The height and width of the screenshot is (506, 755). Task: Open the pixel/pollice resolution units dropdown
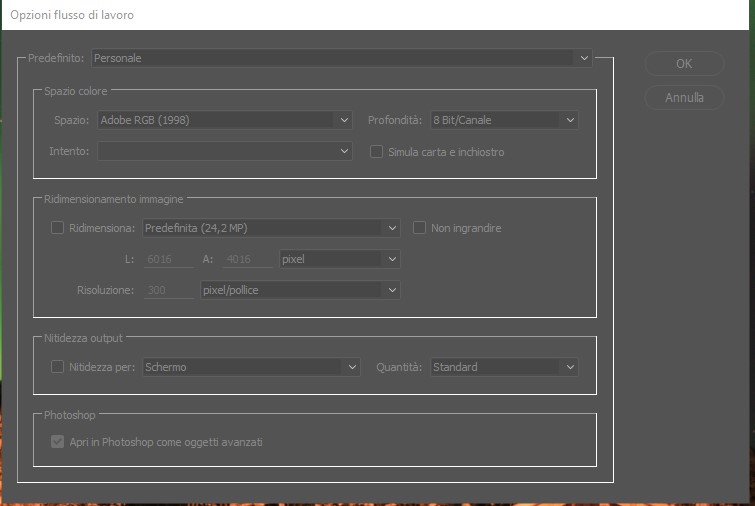[300, 290]
